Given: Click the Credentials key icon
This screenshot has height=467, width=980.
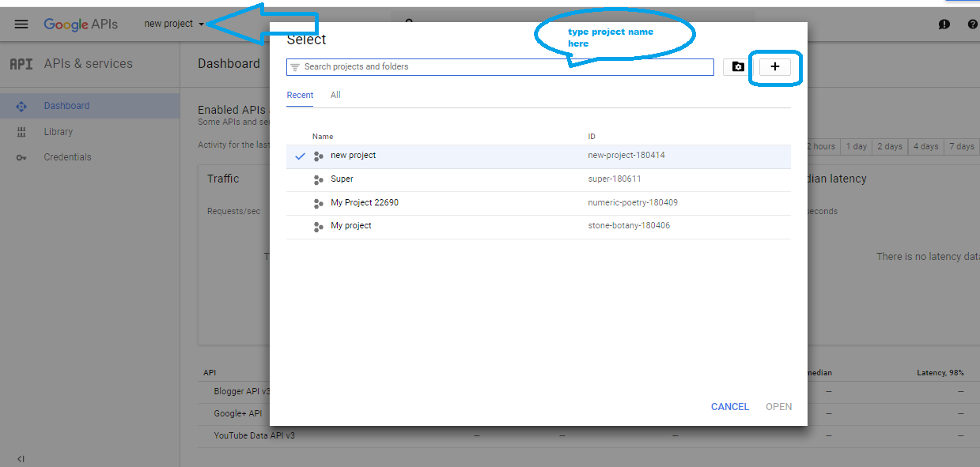Looking at the screenshot, I should tap(21, 157).
